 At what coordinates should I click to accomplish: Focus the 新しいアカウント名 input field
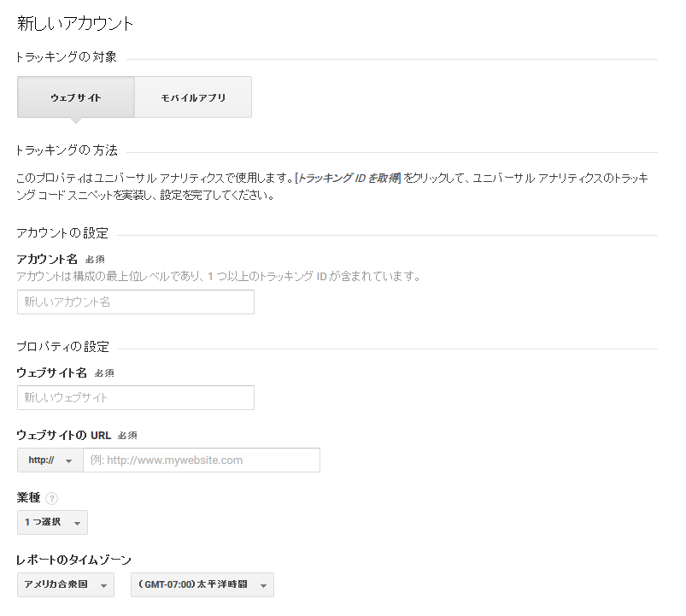point(136,302)
